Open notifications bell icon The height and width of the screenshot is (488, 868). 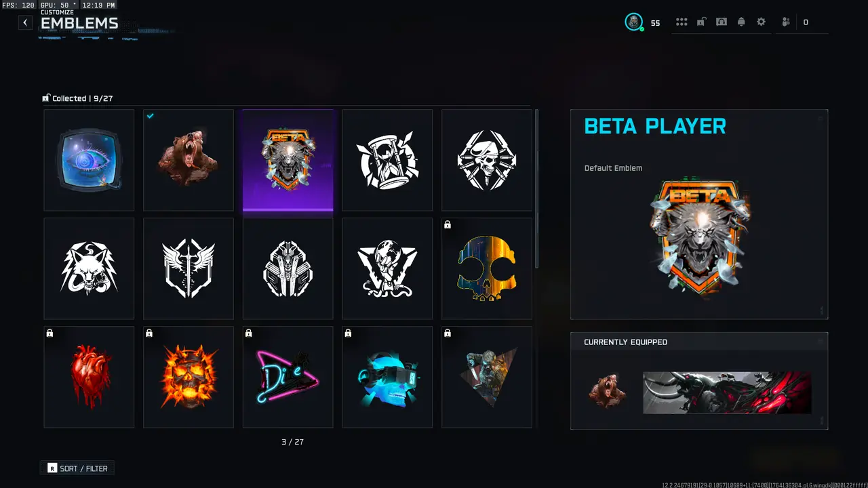[x=741, y=22]
